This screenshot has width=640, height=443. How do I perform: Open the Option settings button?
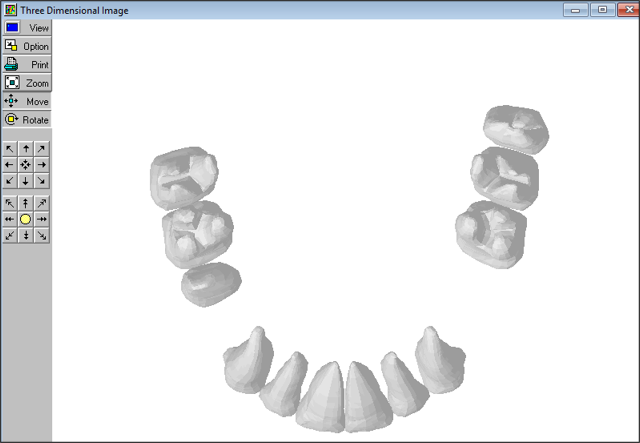tap(26, 46)
